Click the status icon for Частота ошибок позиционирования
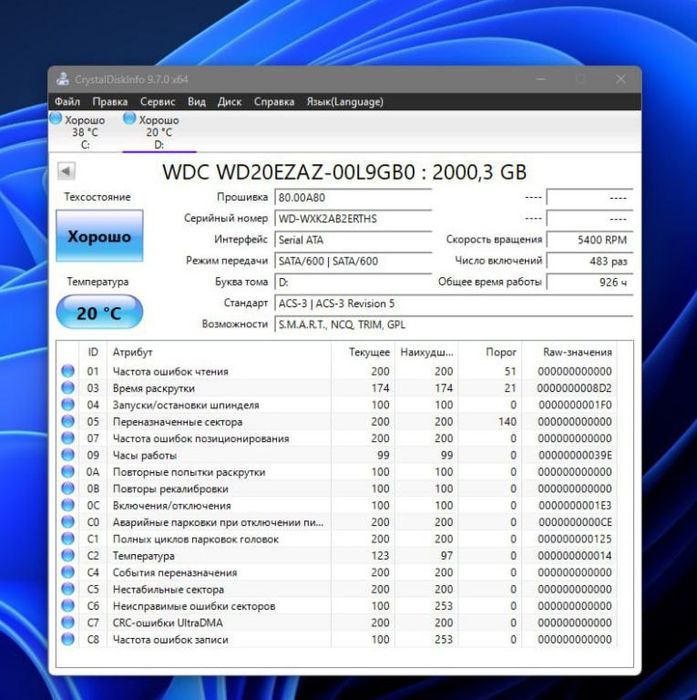 pos(68,438)
